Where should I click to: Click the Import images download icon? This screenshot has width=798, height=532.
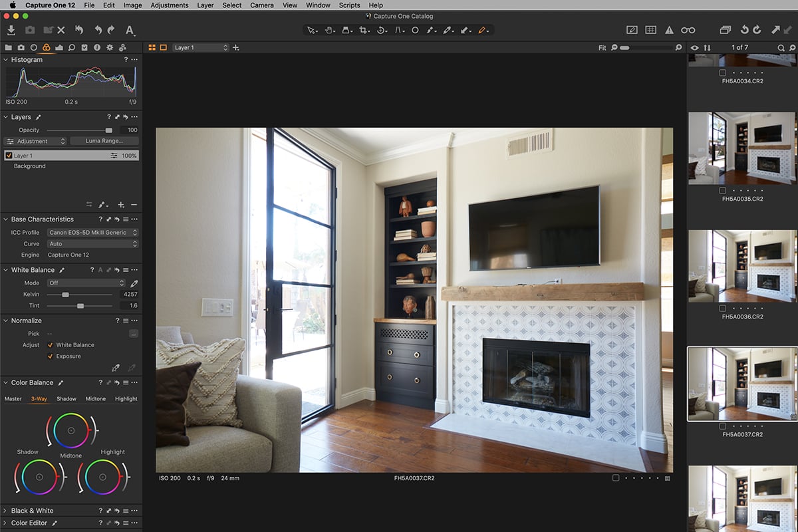coord(11,30)
